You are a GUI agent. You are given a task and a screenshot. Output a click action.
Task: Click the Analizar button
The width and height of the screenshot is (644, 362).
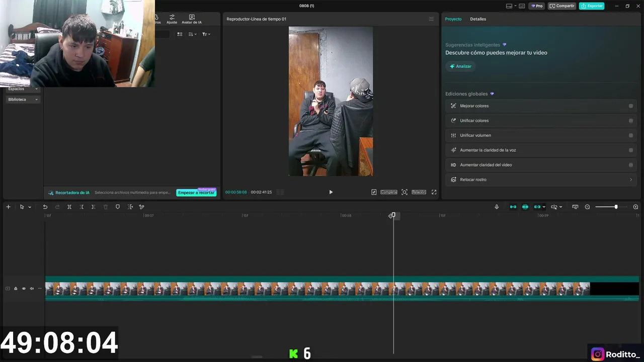(460, 66)
